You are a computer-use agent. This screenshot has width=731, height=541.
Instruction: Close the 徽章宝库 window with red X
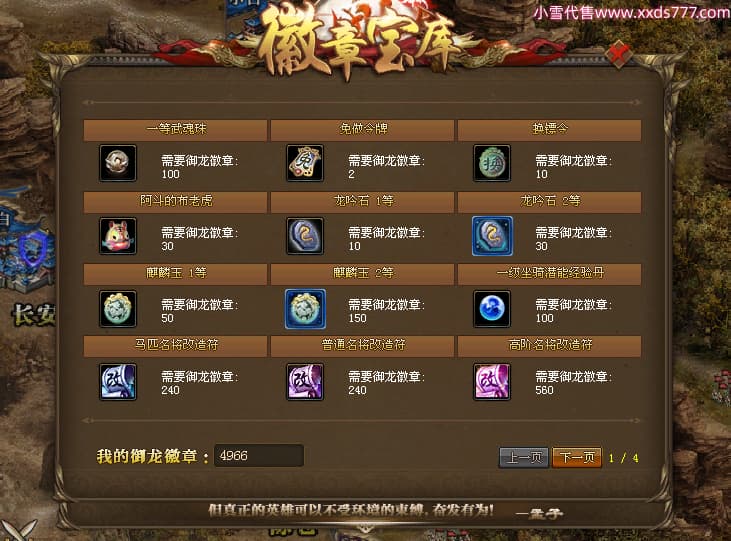click(619, 55)
